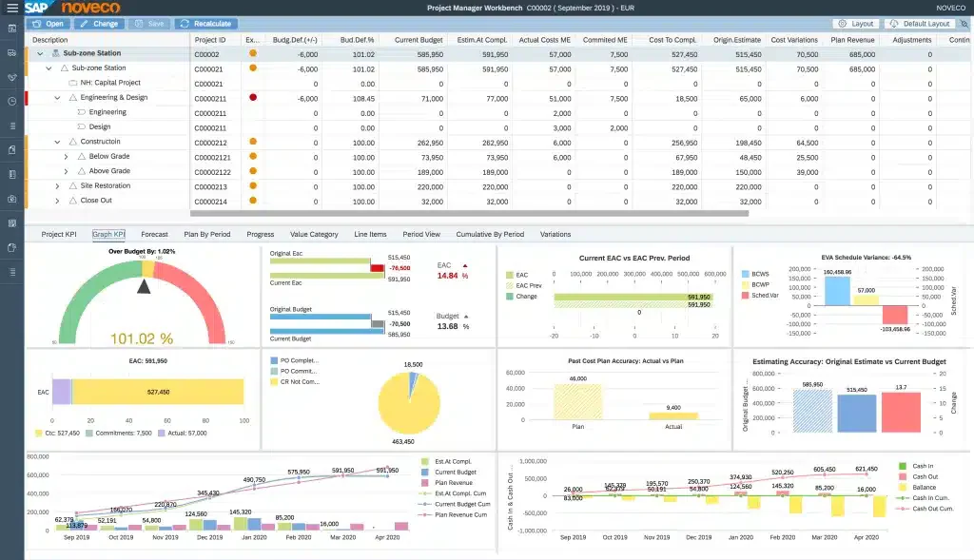Click the hide-view icon right of Default Layout
The height and width of the screenshot is (560, 974).
[964, 24]
